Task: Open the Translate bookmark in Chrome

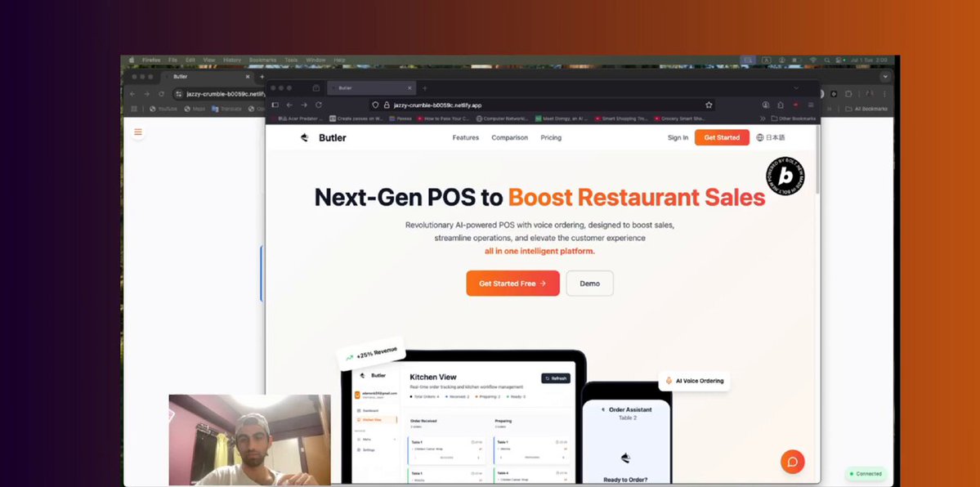Action: click(225, 109)
